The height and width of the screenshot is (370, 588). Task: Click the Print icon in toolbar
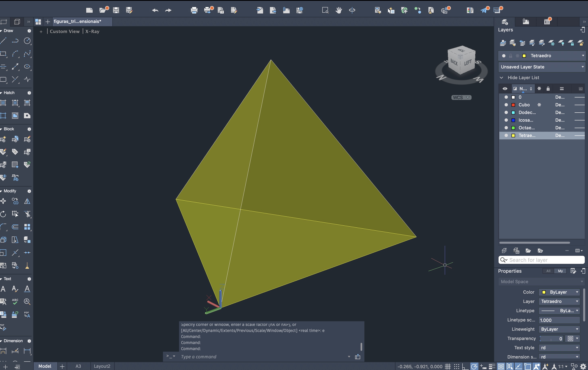(194, 10)
